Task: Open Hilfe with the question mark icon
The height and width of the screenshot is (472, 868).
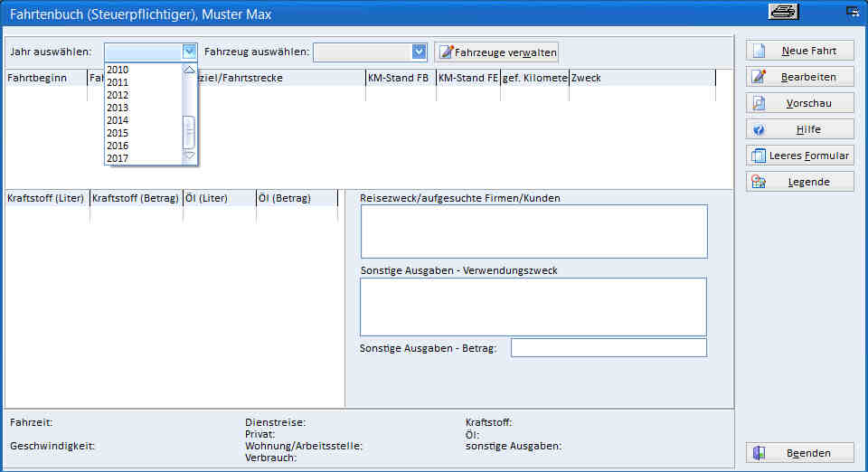Action: click(799, 129)
